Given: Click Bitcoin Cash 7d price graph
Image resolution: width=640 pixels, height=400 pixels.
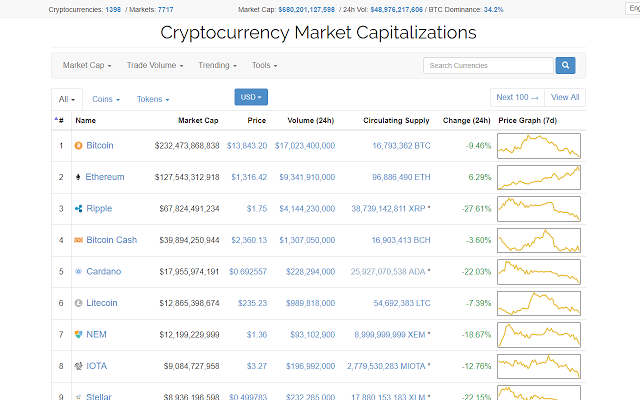Looking at the screenshot, I should point(539,240).
